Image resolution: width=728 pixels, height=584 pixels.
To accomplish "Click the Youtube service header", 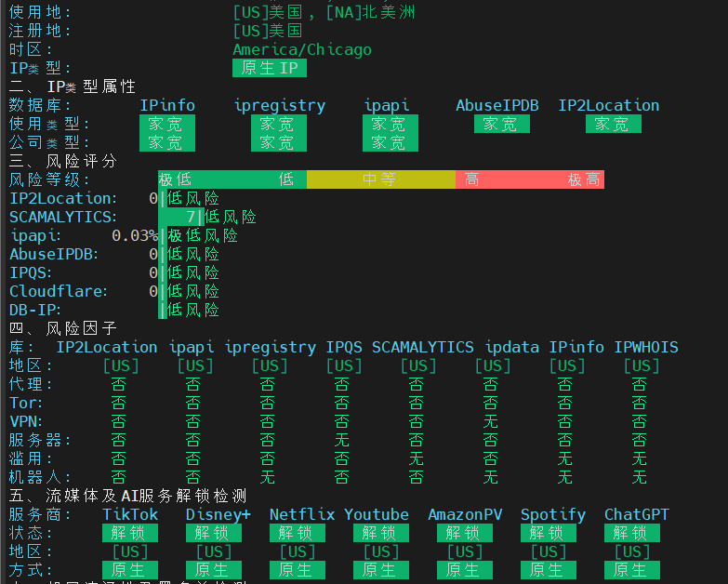I will pyautogui.click(x=376, y=514).
